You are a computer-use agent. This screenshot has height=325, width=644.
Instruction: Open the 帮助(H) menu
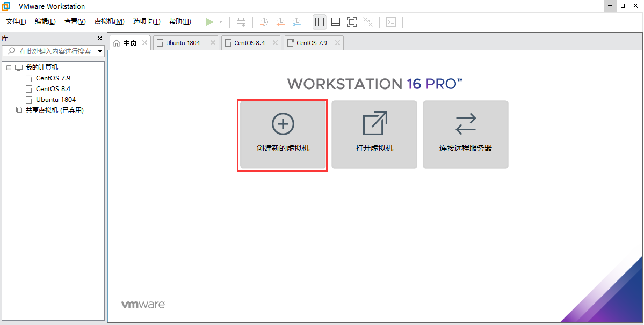pyautogui.click(x=180, y=21)
